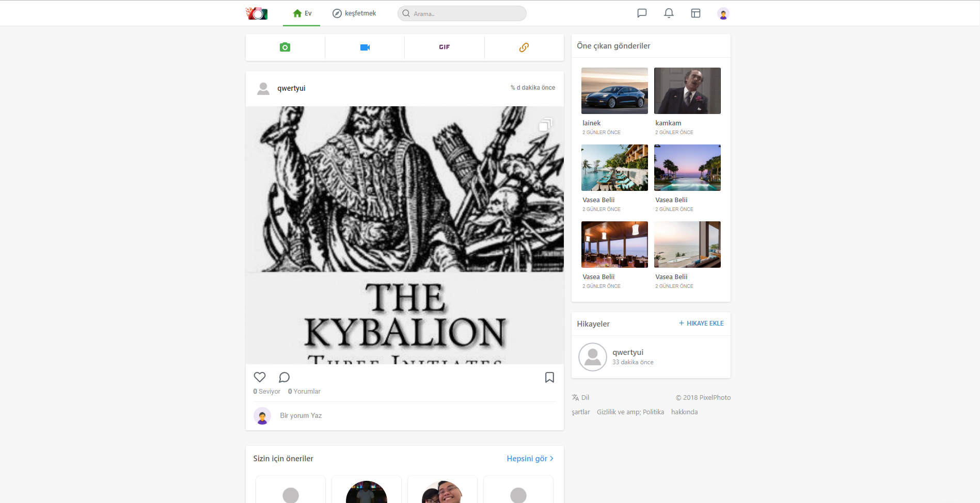980x503 pixels.
Task: Open lainek's profile name link
Action: pyautogui.click(x=592, y=123)
